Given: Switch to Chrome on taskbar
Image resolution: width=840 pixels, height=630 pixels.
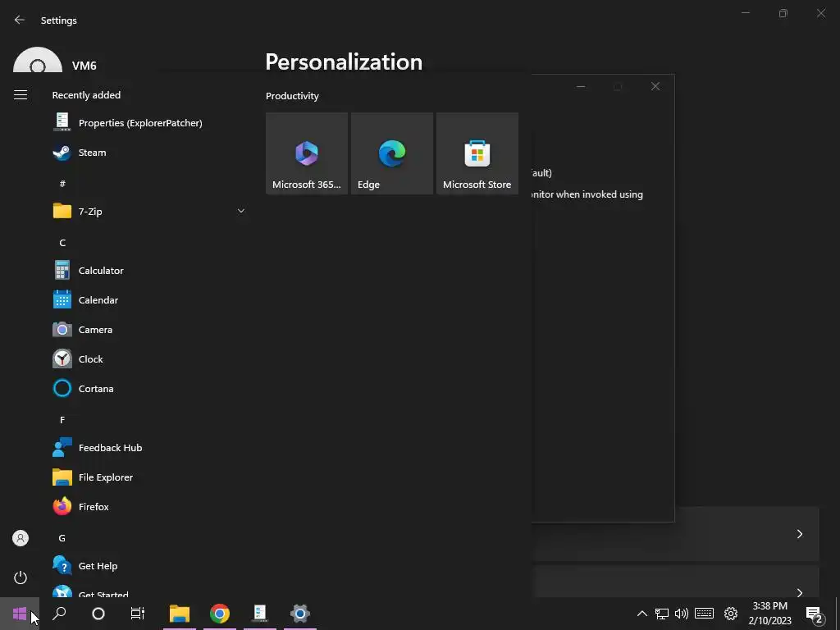Looking at the screenshot, I should (x=220, y=614).
